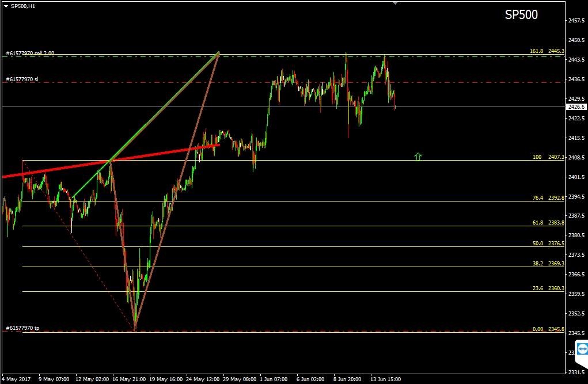The height and width of the screenshot is (384, 588).
Task: Click the 9 May 07:00 time label
Action: pos(54,379)
